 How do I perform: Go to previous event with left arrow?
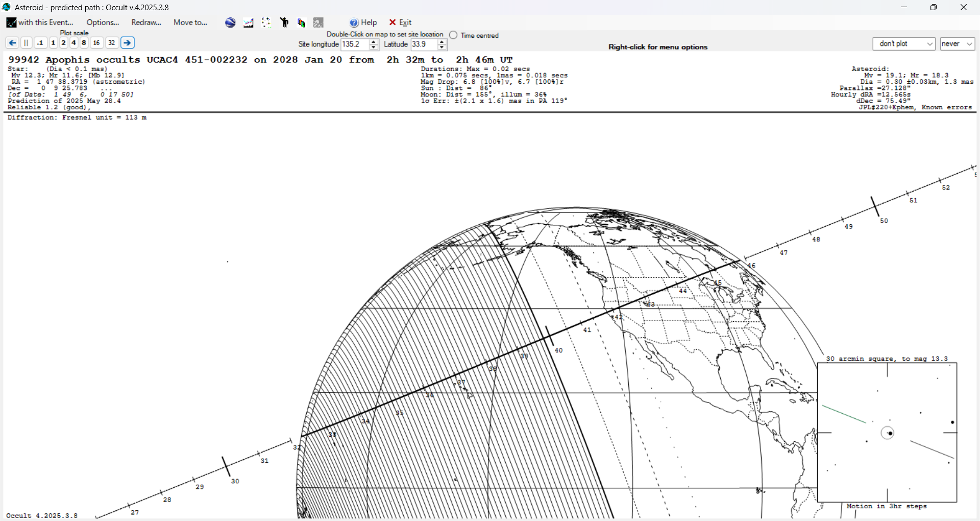(x=12, y=43)
